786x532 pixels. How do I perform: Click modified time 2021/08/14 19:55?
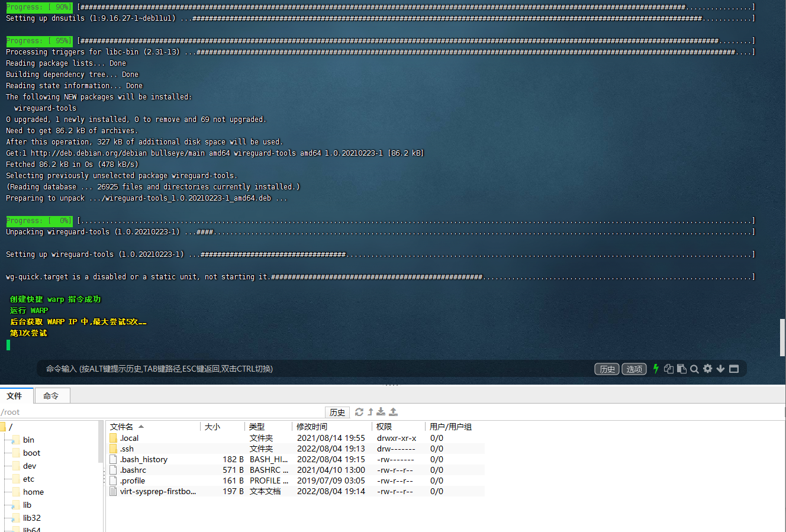[331, 438]
